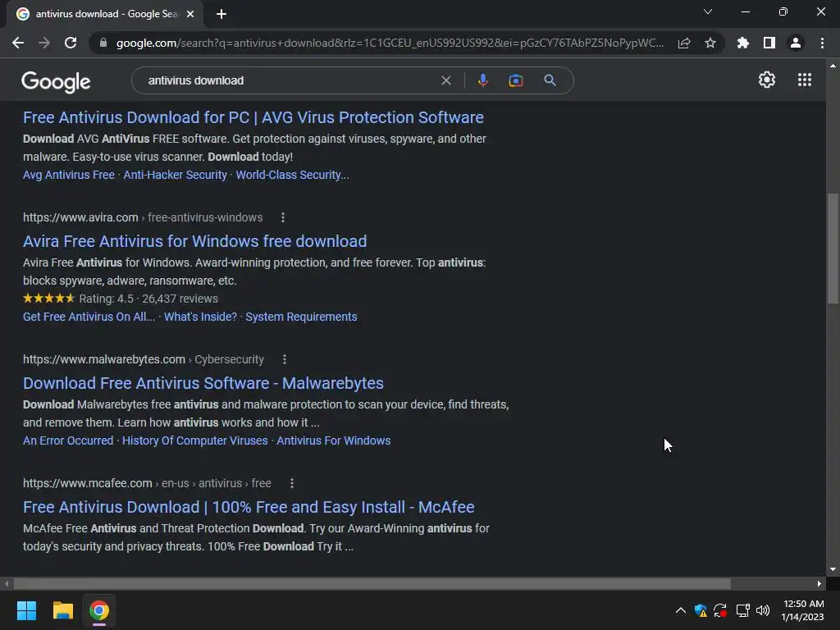Click the https://www.malwarebytes.com URL text
Image resolution: width=840 pixels, height=630 pixels.
coord(104,359)
